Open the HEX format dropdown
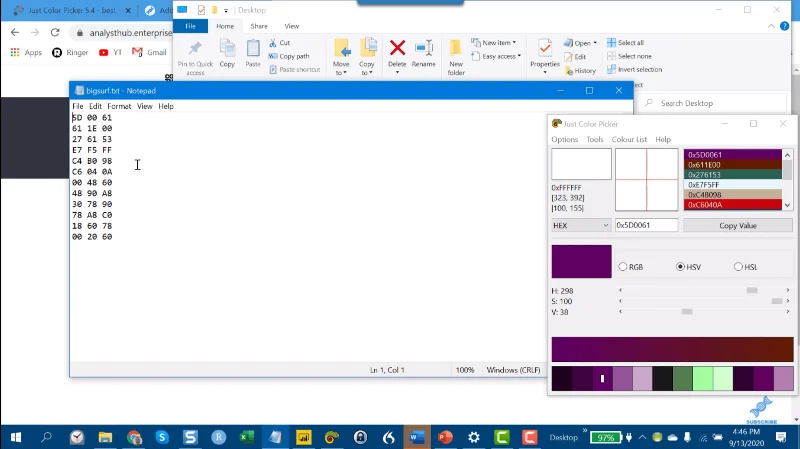800x449 pixels. pyautogui.click(x=581, y=226)
